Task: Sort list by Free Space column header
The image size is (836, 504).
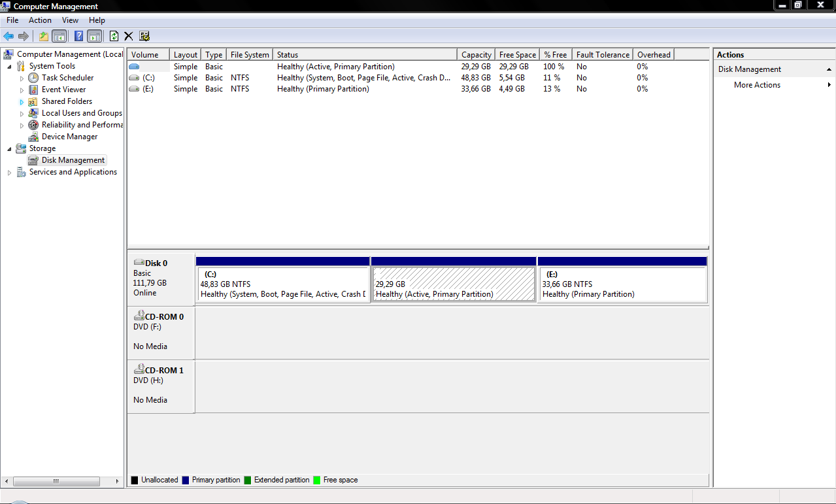Action: point(516,55)
